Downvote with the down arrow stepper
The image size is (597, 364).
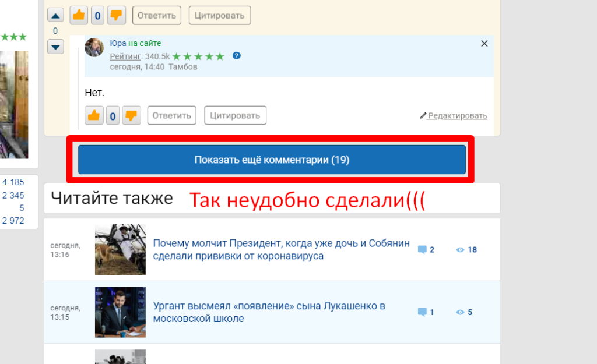point(55,47)
